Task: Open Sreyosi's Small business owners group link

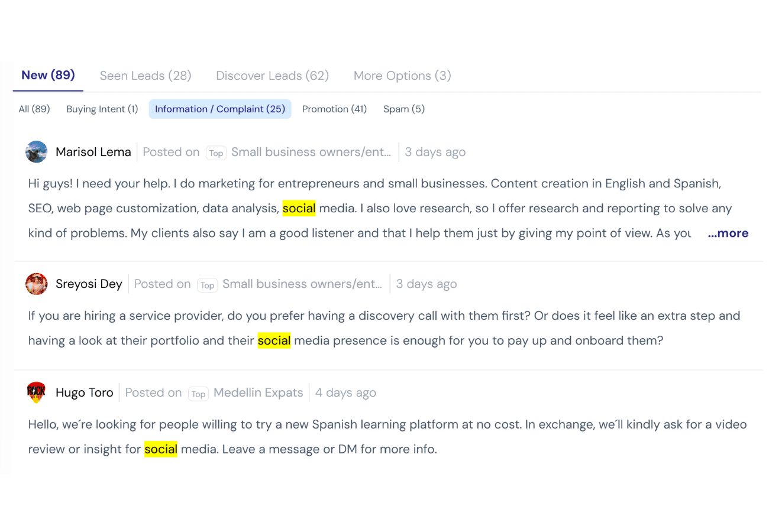Action: 302,284
